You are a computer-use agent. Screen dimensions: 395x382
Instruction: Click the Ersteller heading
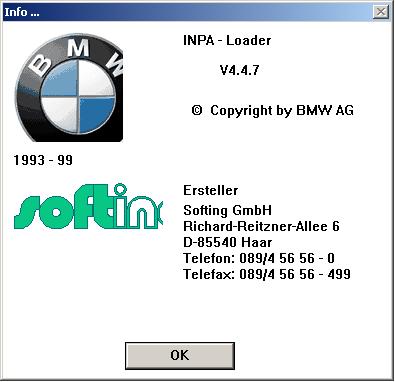click(211, 190)
